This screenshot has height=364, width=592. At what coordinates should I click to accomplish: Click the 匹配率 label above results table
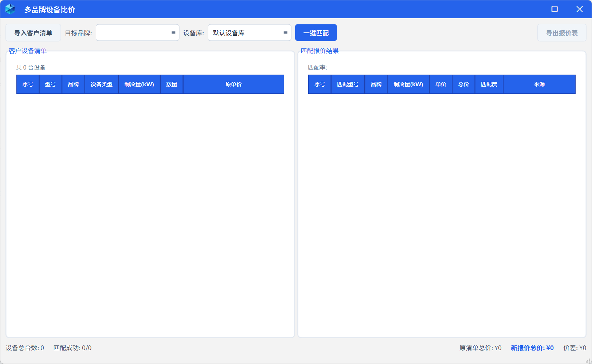click(x=319, y=67)
